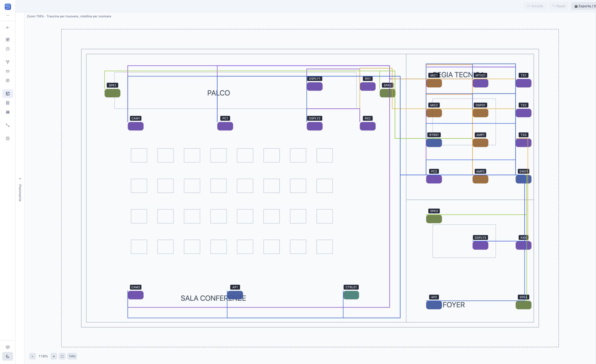Open the cable connection line icon
Viewport: 596px width, 364px height.
(8, 125)
